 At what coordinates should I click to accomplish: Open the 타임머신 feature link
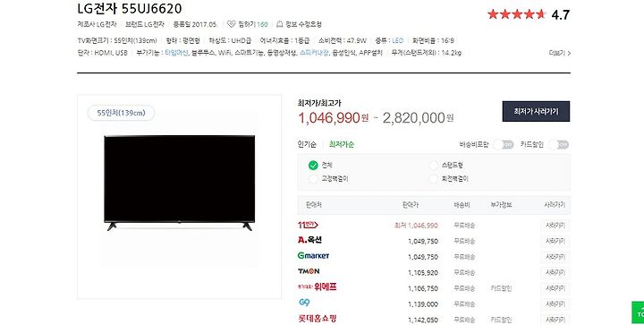click(x=176, y=53)
